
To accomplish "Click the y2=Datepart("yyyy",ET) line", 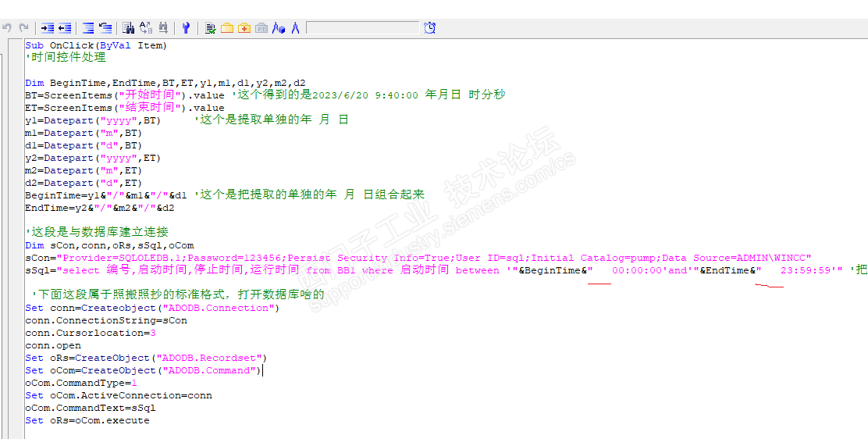I will (x=92, y=158).
